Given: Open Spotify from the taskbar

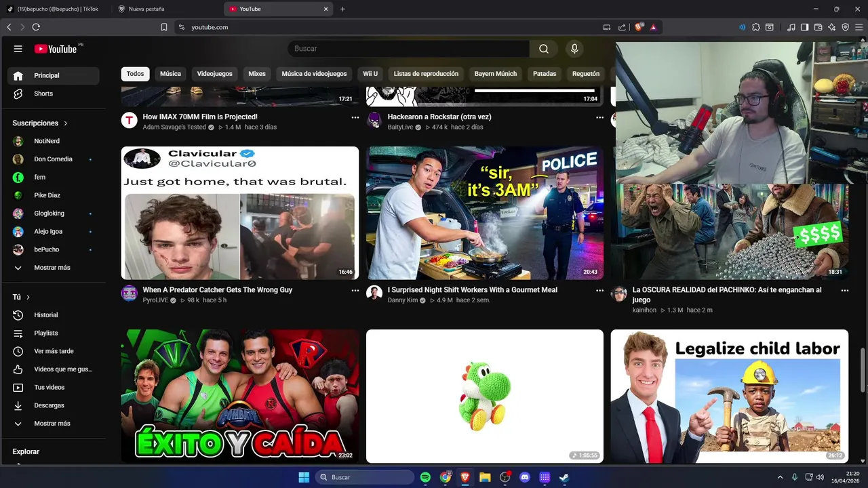Looking at the screenshot, I should (x=425, y=477).
